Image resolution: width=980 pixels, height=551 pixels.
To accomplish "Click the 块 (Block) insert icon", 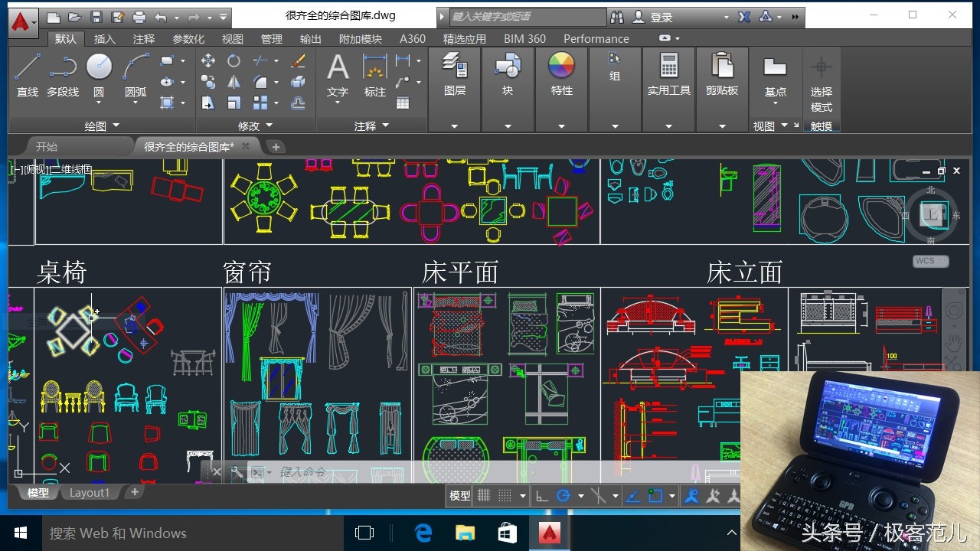I will (508, 67).
